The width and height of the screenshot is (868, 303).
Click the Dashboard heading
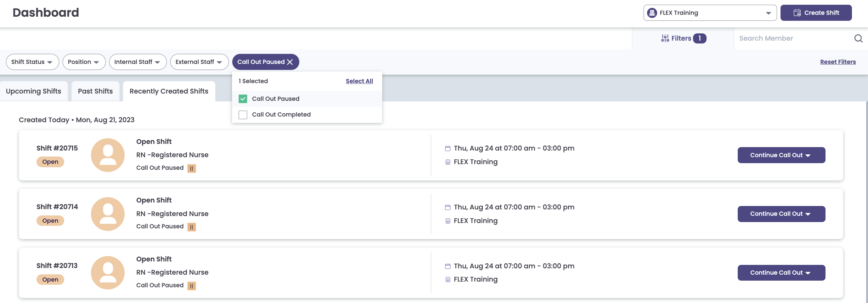(46, 13)
